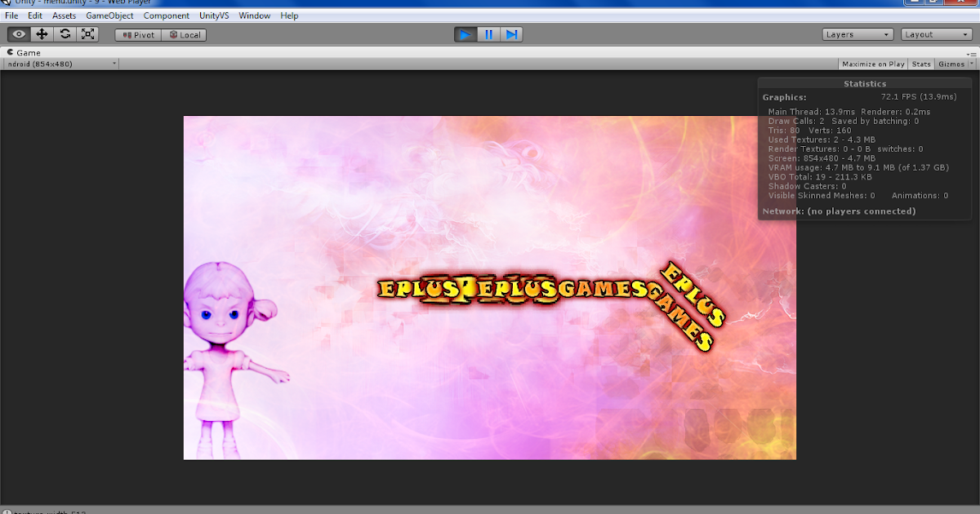The height and width of the screenshot is (514, 980).
Task: Open the Layers dropdown
Action: pos(857,34)
